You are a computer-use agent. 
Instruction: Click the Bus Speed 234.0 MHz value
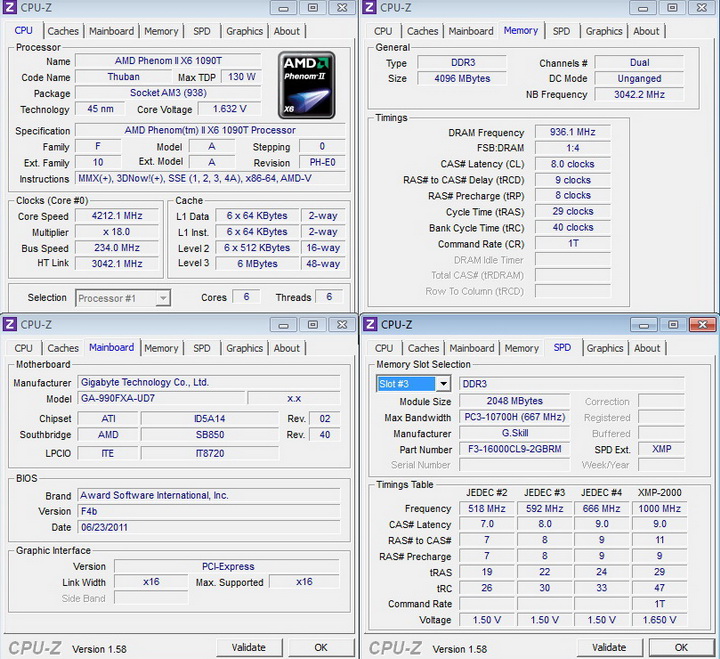coord(117,248)
